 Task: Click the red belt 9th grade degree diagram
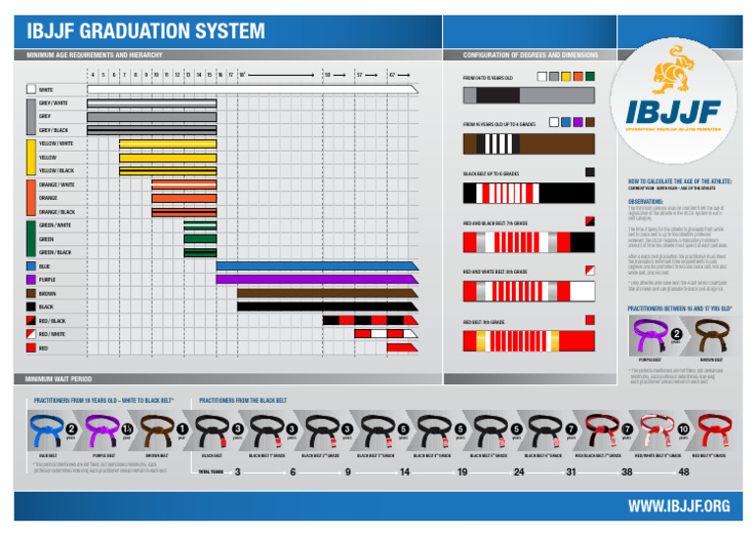click(x=529, y=341)
